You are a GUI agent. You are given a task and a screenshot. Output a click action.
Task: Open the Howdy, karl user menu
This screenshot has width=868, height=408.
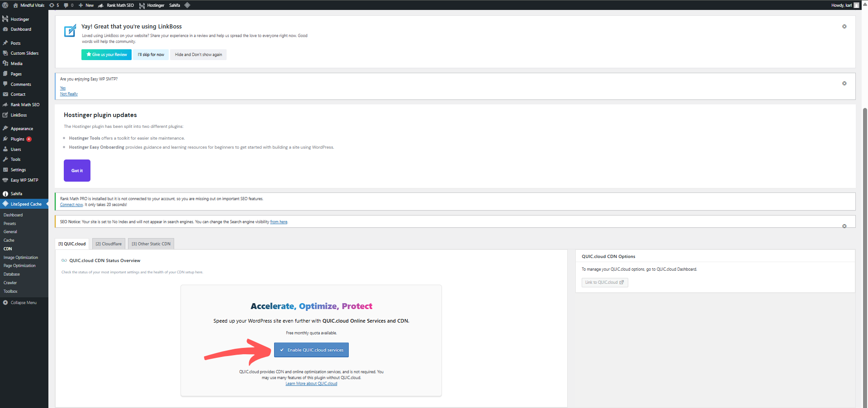[x=845, y=5]
